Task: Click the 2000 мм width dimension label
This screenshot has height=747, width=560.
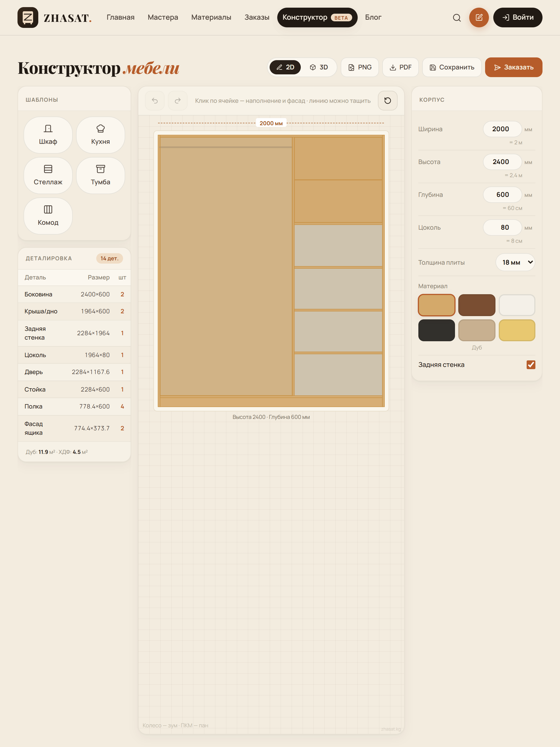Action: [271, 123]
